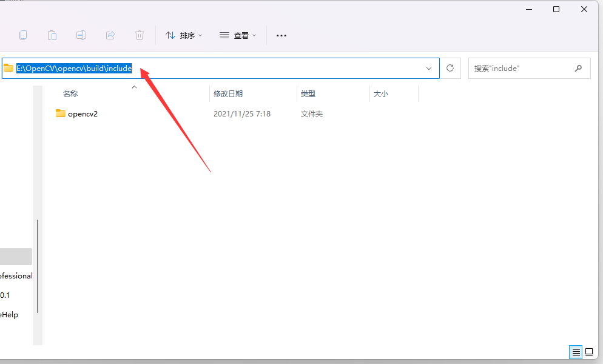Click the search magnifier icon

coord(578,69)
